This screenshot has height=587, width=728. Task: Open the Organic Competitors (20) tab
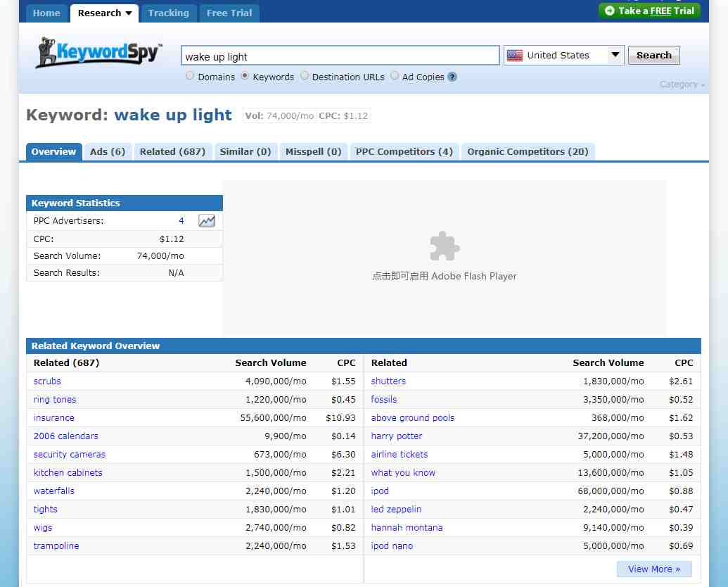point(528,152)
